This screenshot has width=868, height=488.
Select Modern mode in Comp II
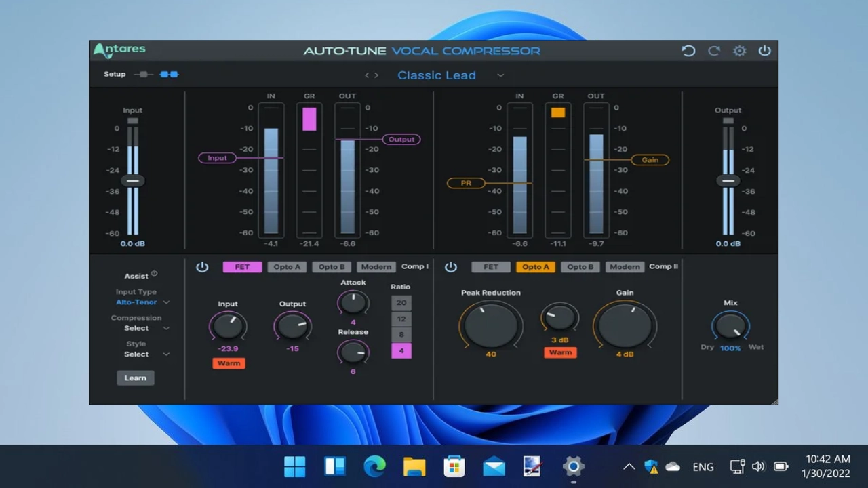[625, 267]
